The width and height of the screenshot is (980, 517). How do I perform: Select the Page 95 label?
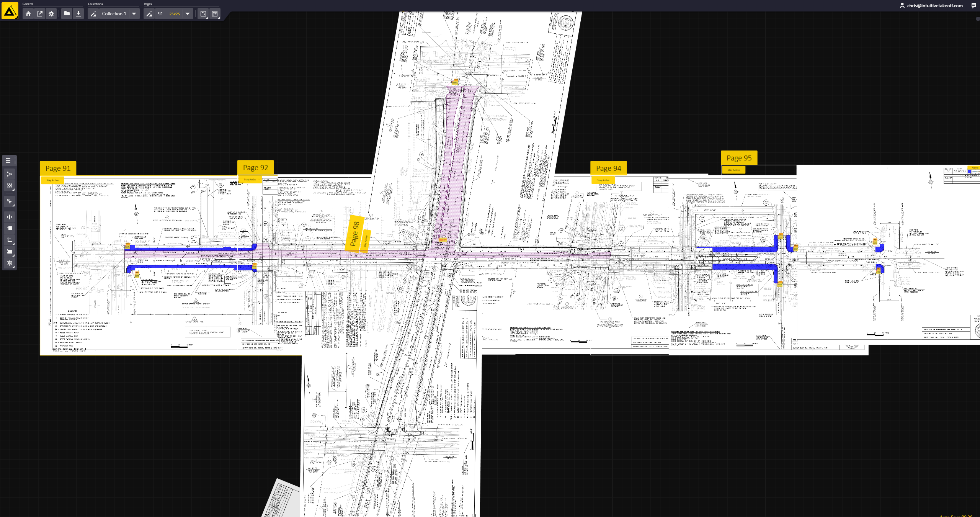739,157
